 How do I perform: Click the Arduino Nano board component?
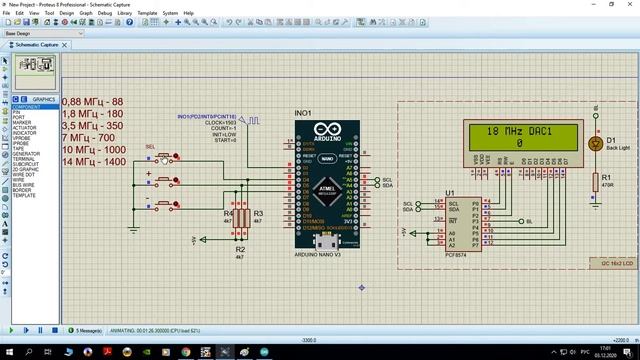click(327, 184)
